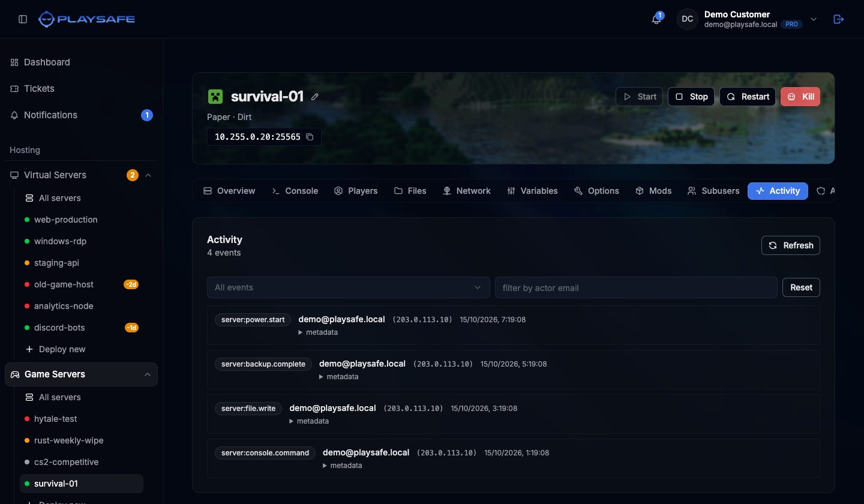Collapse the Game Servers section
This screenshot has width=864, height=504.
[148, 374]
